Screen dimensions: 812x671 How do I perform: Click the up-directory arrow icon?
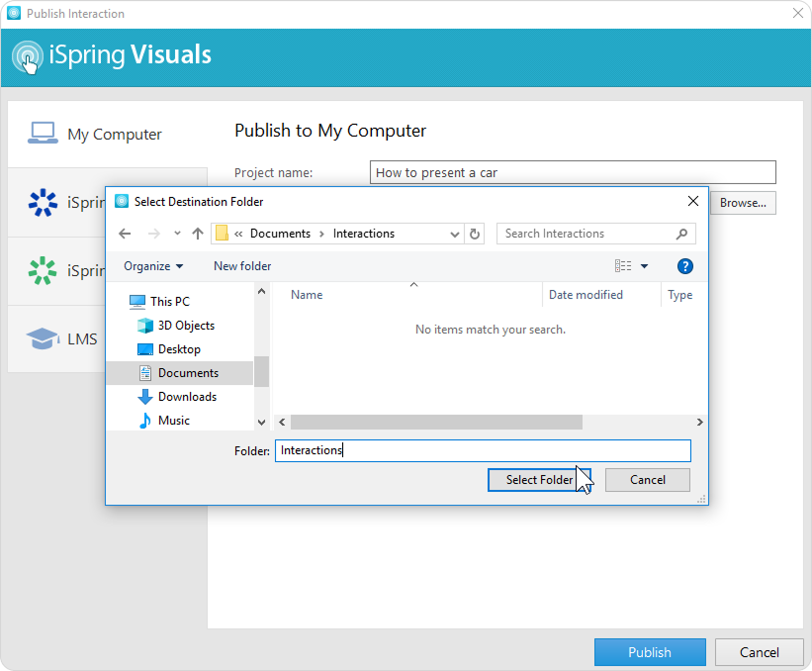[x=198, y=234]
